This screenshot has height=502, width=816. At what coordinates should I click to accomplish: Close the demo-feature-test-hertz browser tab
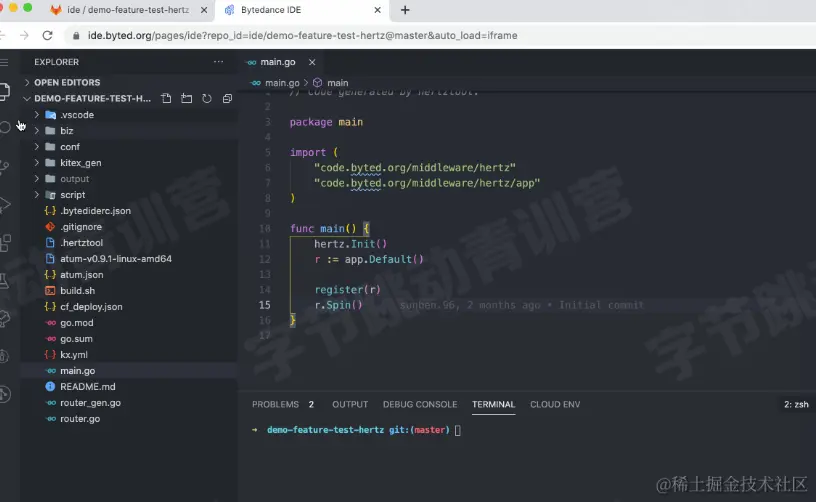tap(204, 10)
